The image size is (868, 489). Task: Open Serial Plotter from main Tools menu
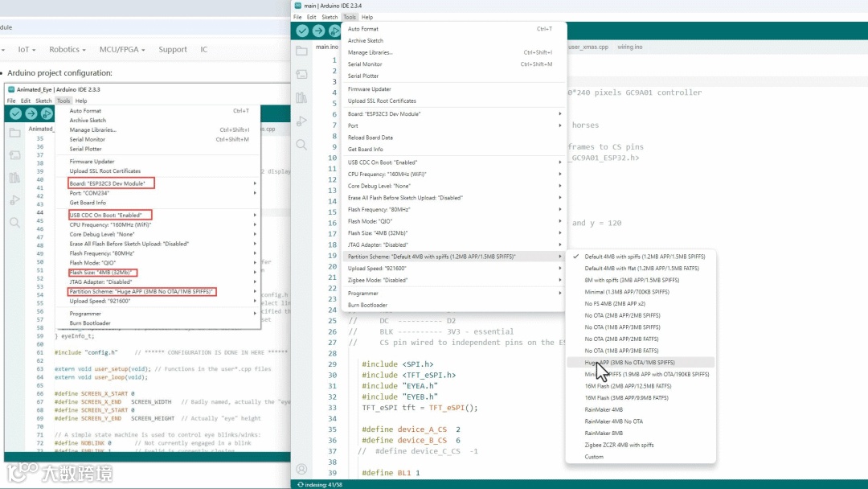pyautogui.click(x=454, y=76)
